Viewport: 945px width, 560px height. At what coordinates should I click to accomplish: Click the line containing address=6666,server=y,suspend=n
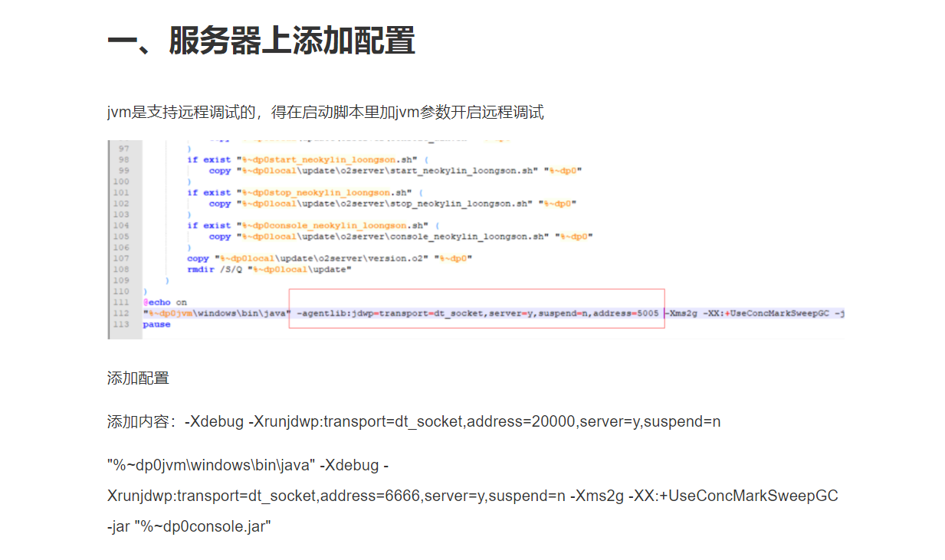(473, 496)
